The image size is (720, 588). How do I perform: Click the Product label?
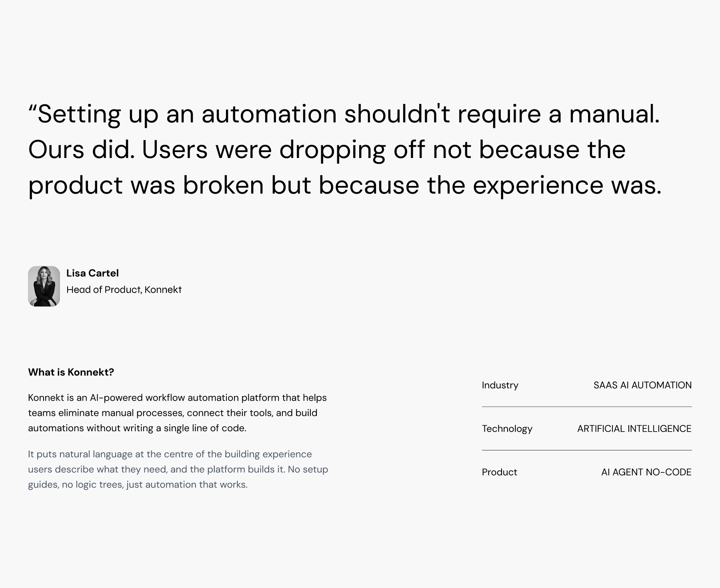click(x=500, y=472)
